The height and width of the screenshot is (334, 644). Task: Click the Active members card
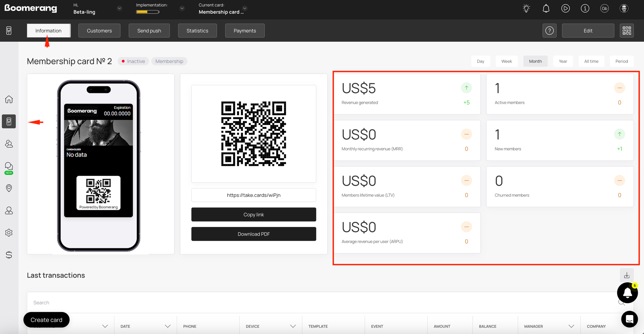point(560,94)
